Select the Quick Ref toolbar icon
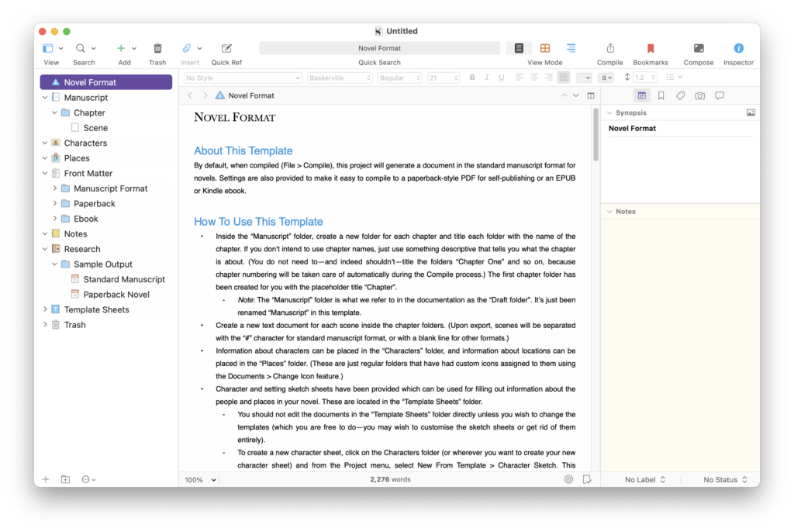 click(226, 48)
